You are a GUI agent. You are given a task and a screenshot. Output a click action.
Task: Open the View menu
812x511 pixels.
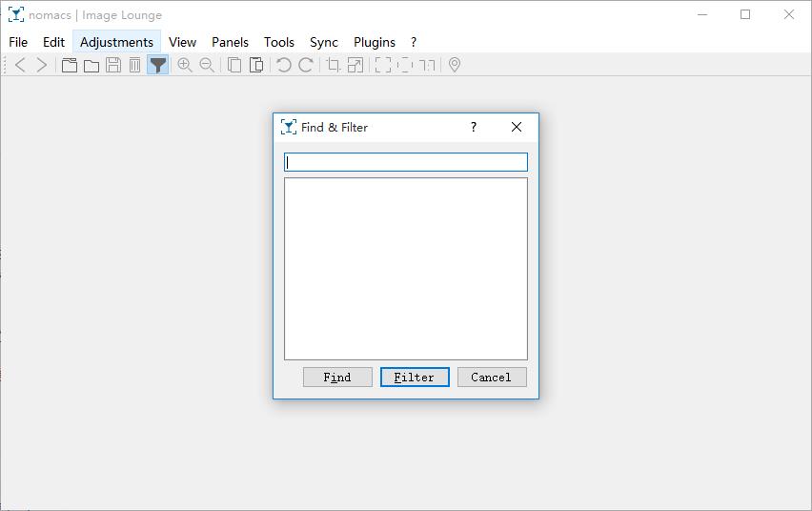182,42
